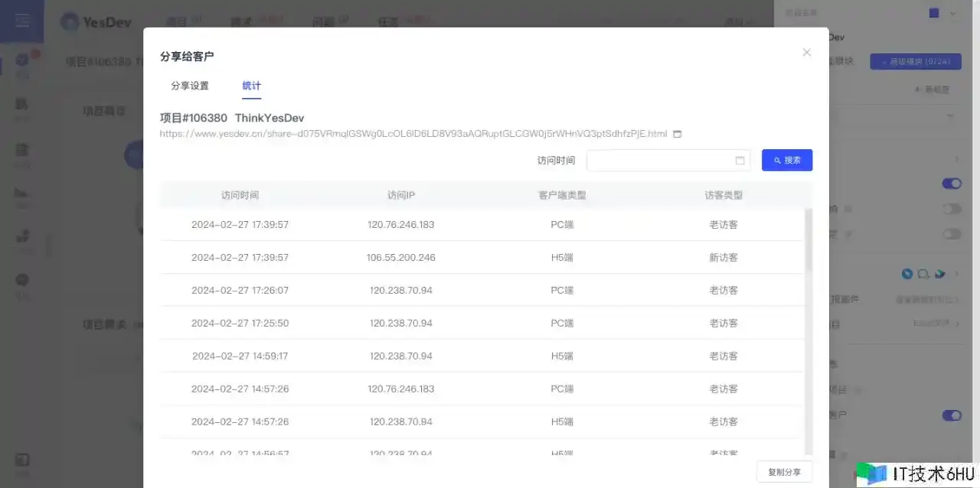Expand the dropdown arrow beside the purple square
This screenshot has width=980, height=488.
tap(953, 13)
